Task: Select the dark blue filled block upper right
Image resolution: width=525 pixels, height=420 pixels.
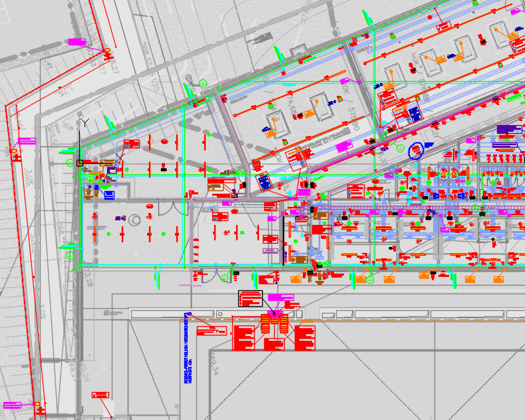Action: tap(415, 114)
